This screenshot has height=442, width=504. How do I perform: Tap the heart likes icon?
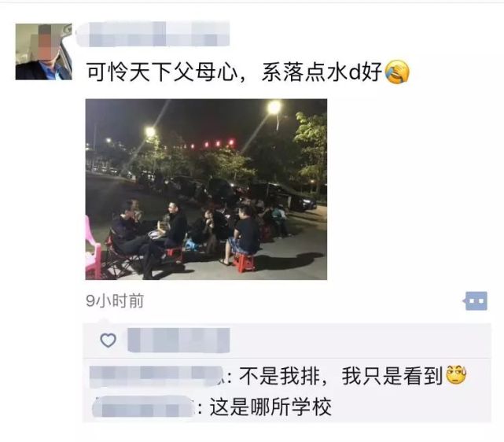click(109, 340)
